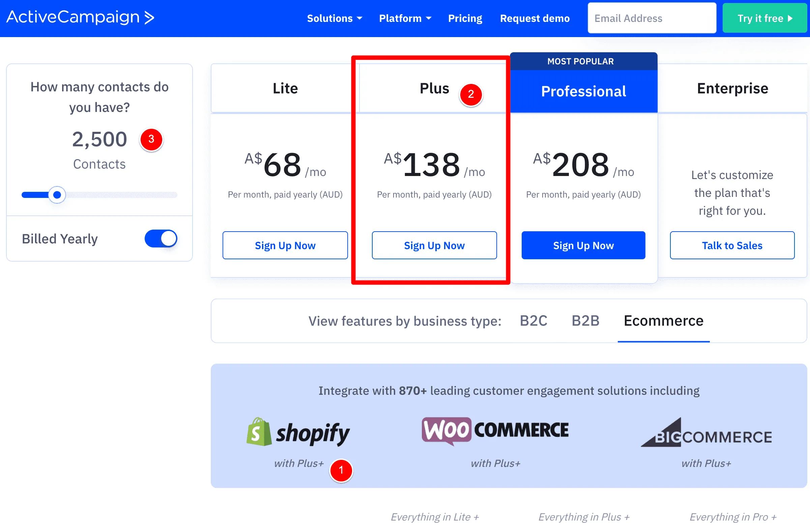Click the A$68 Lite price
This screenshot has height=532, width=810.
[285, 165]
